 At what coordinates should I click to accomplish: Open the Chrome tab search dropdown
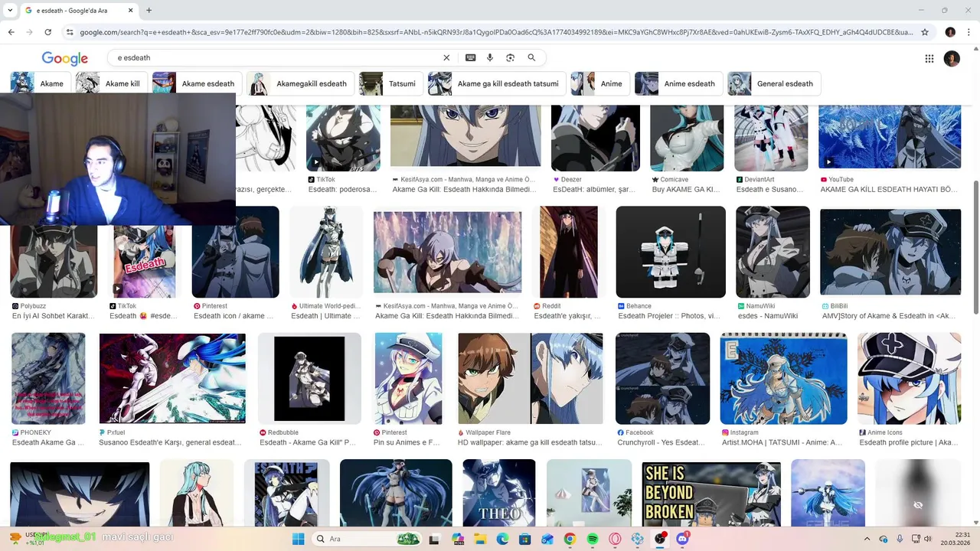[11, 10]
